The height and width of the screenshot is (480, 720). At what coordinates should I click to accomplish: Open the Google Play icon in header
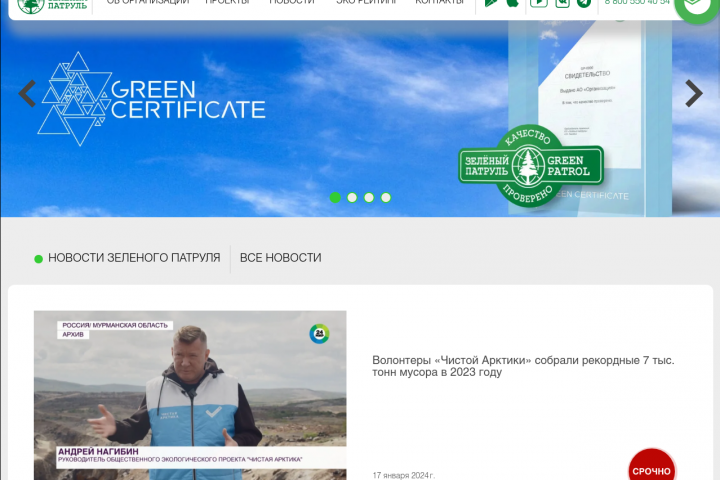[491, 3]
